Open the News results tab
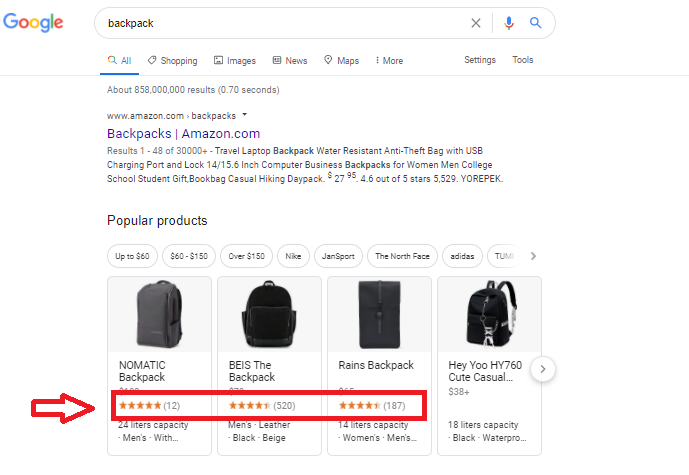The image size is (689, 475). 290,61
